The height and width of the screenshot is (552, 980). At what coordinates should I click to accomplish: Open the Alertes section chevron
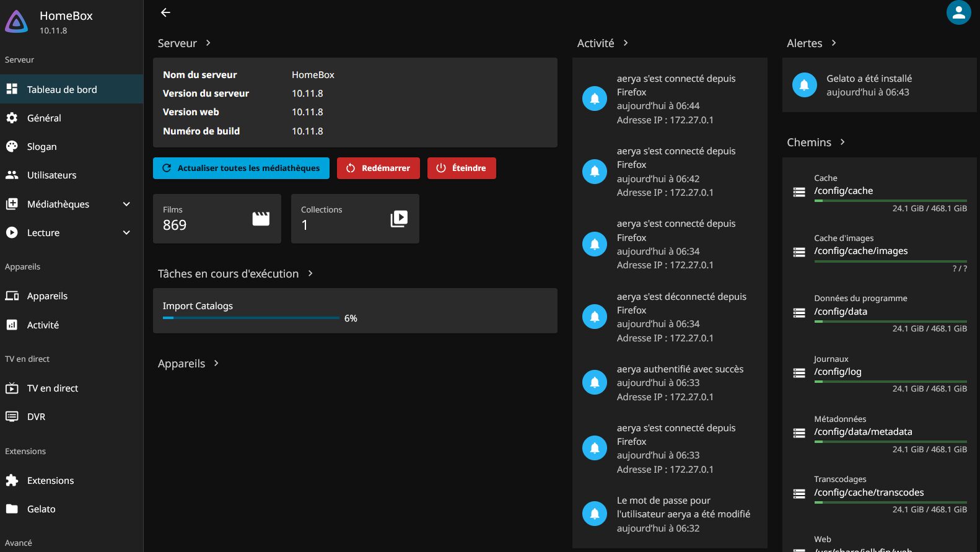(834, 43)
